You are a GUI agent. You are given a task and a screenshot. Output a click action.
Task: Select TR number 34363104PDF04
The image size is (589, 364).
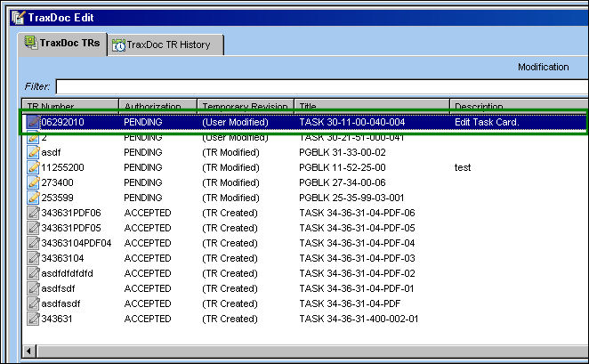click(77, 243)
